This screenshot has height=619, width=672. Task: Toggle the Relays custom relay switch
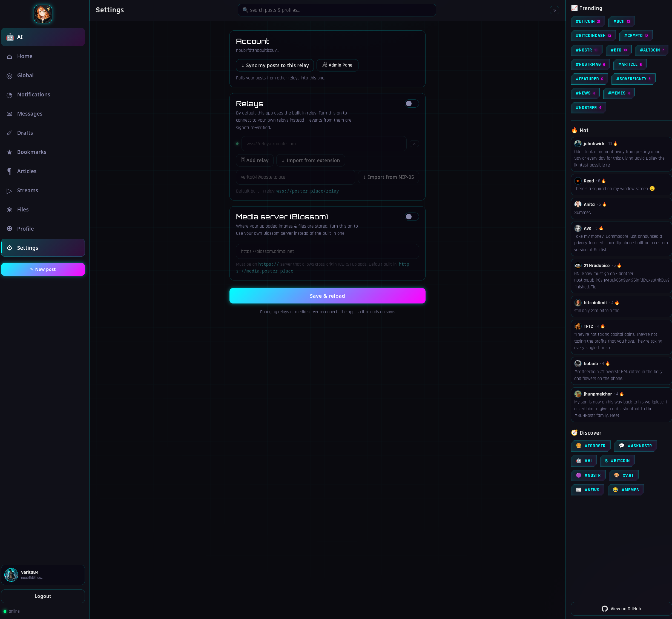412,104
